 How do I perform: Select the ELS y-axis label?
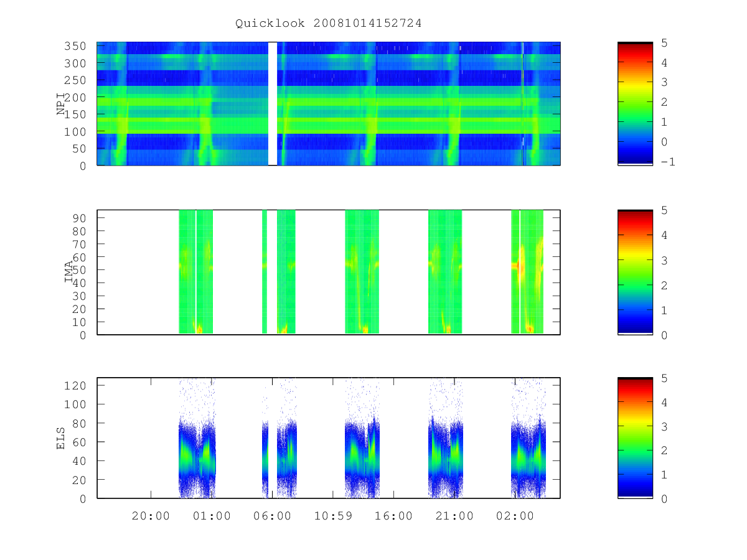pos(62,437)
